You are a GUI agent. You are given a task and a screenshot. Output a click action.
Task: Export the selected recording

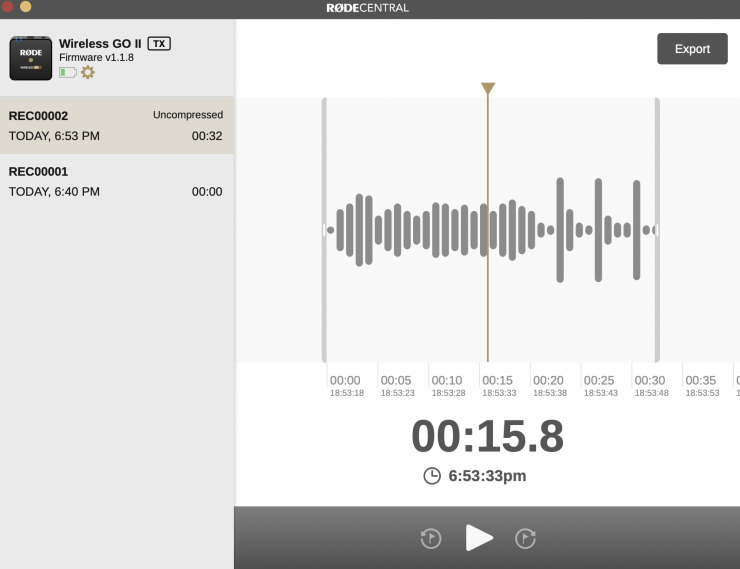pos(692,49)
